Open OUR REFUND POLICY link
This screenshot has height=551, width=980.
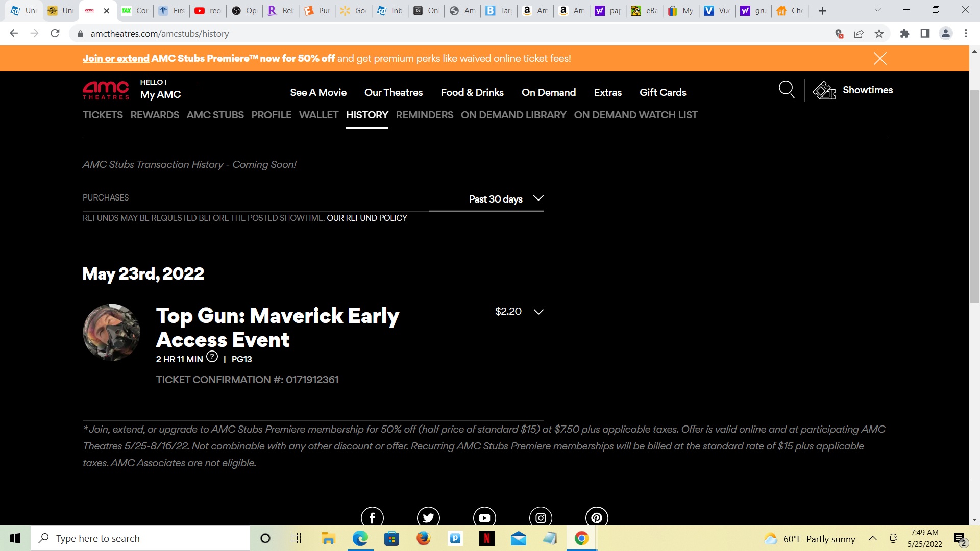tap(367, 218)
